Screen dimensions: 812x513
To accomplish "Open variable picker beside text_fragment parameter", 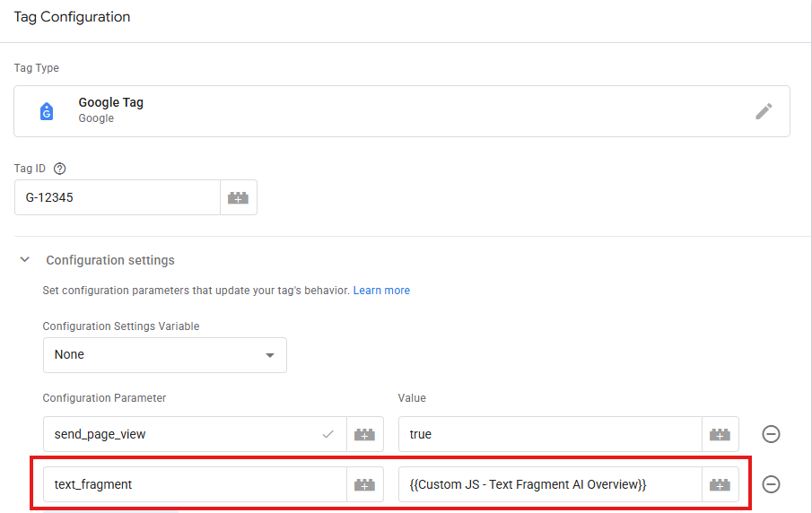I will coord(364,484).
